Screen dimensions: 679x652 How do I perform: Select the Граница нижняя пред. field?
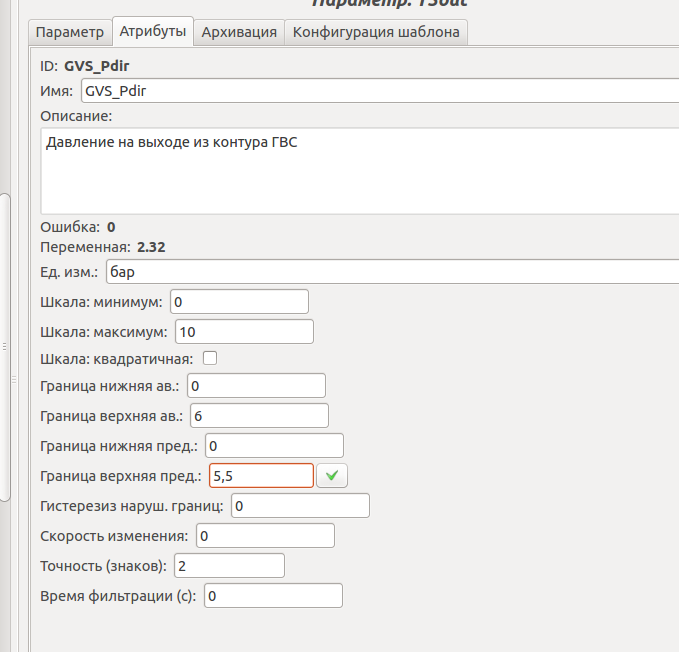tap(273, 445)
